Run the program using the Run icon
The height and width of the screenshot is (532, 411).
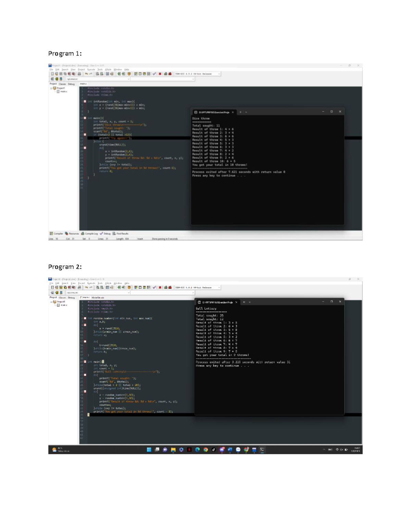tap(123, 73)
